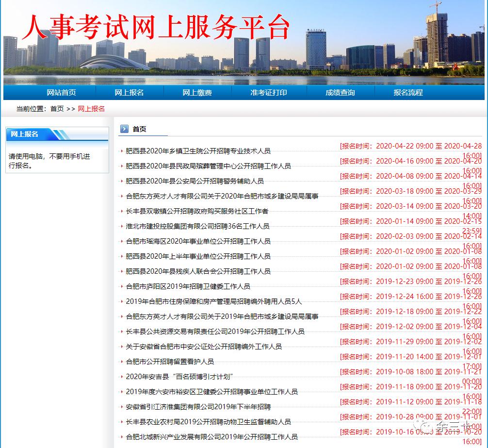This screenshot has height=448, width=488.
Task: Click the bullet arrow before 肥西县公安局警务辅助人员 entry
Action: click(122, 182)
